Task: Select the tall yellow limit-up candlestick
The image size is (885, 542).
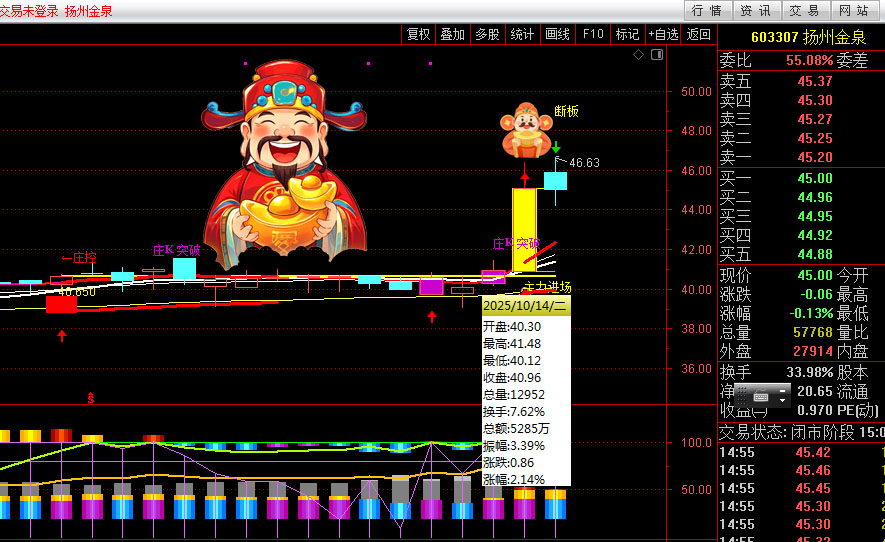Action: click(x=524, y=229)
